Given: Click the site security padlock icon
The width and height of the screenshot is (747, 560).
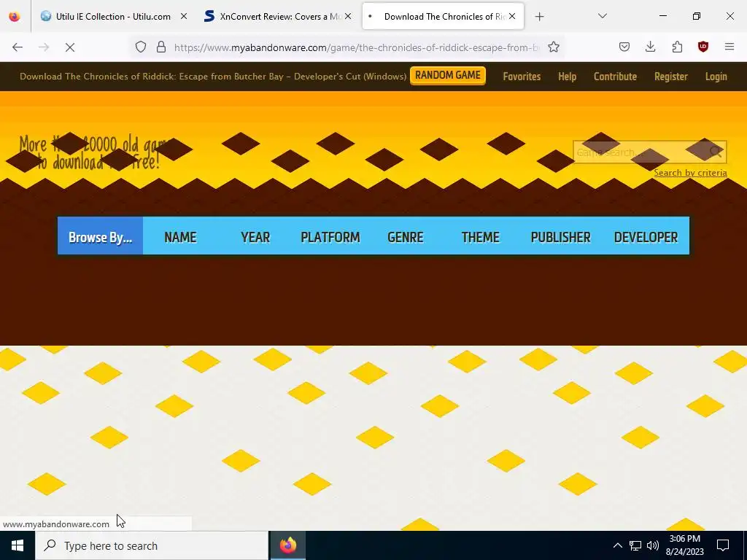Looking at the screenshot, I should click(161, 47).
